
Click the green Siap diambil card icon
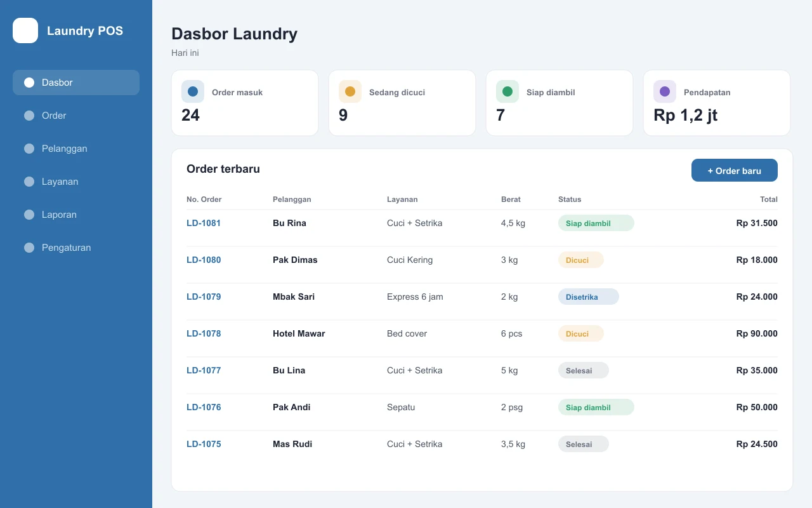[x=507, y=91]
